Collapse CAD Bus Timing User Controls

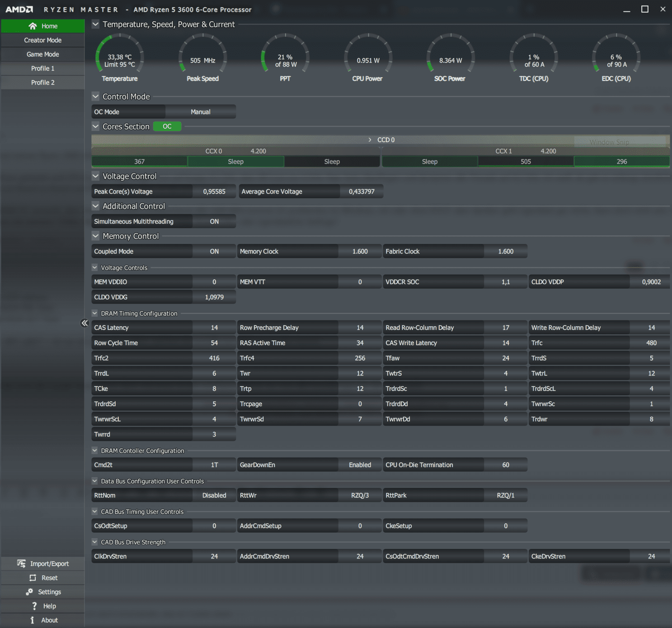(95, 511)
